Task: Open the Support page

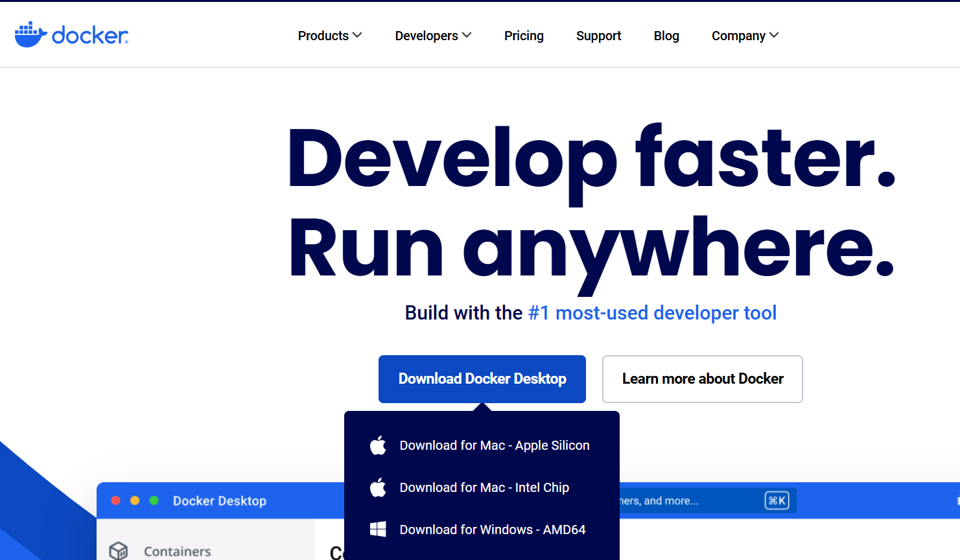Action: pyautogui.click(x=598, y=36)
